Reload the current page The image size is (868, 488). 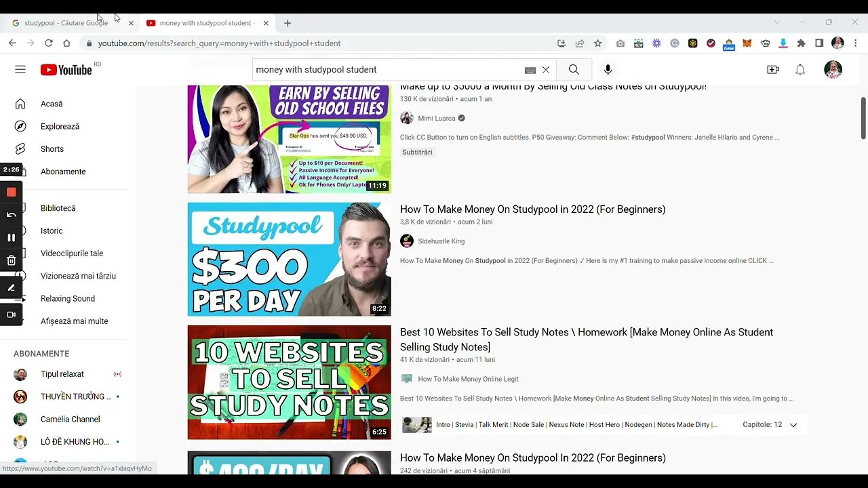click(x=49, y=43)
